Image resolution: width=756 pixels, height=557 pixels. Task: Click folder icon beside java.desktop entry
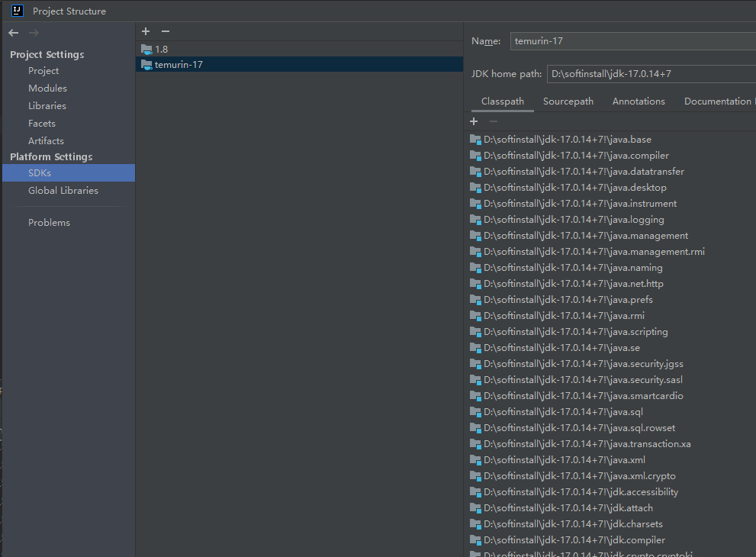pyautogui.click(x=475, y=188)
